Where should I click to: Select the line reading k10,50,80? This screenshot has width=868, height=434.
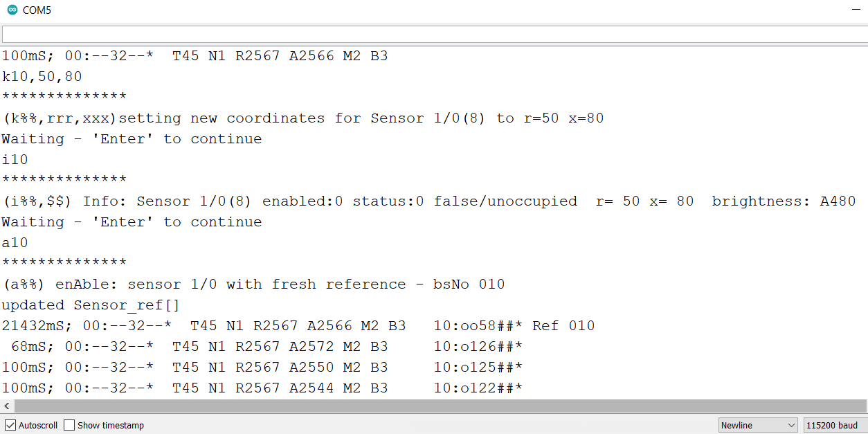pos(42,76)
